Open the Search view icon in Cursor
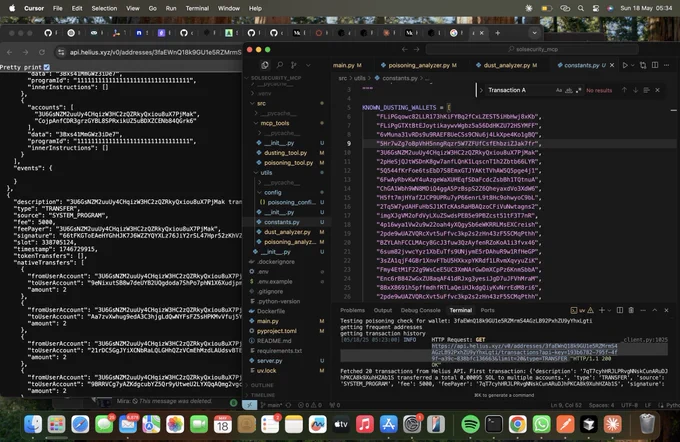The image size is (680, 442). pos(280,65)
